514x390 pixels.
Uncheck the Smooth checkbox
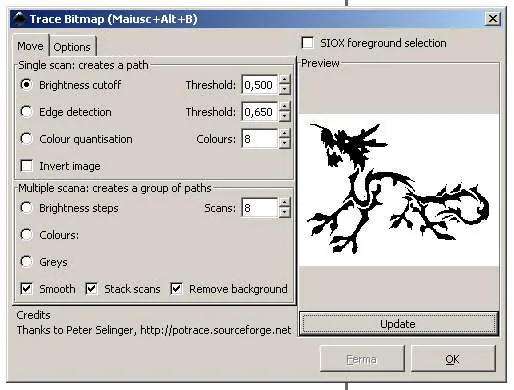27,289
